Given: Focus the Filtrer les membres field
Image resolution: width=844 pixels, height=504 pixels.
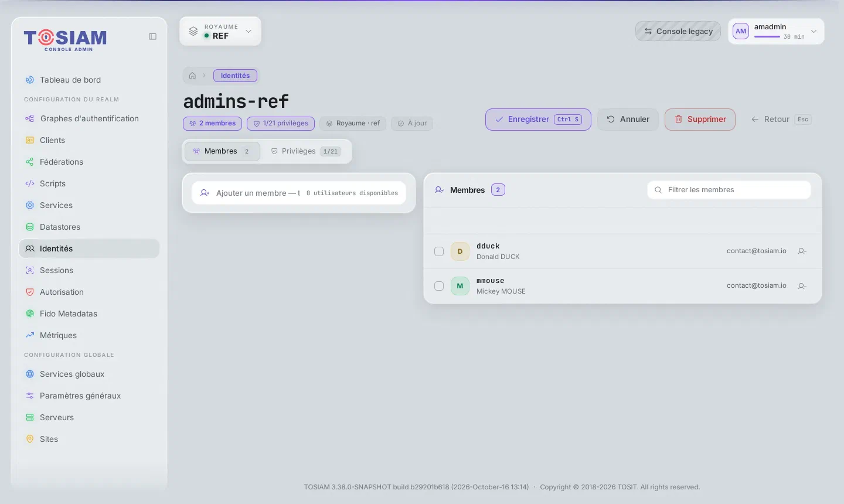Looking at the screenshot, I should click(729, 190).
